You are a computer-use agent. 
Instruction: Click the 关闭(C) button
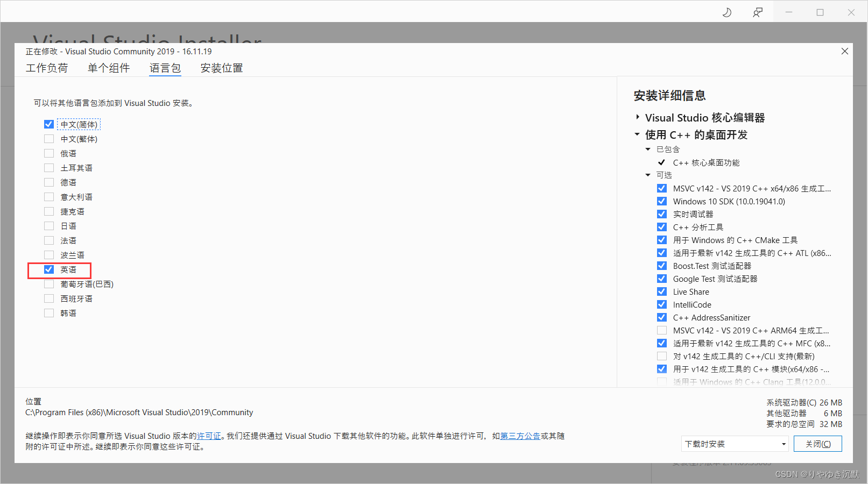coord(818,444)
